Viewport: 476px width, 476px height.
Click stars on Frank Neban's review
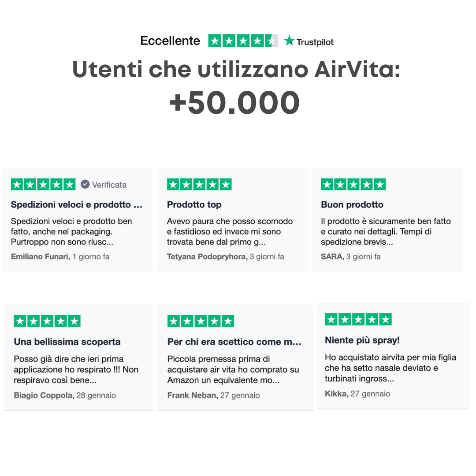click(x=201, y=321)
